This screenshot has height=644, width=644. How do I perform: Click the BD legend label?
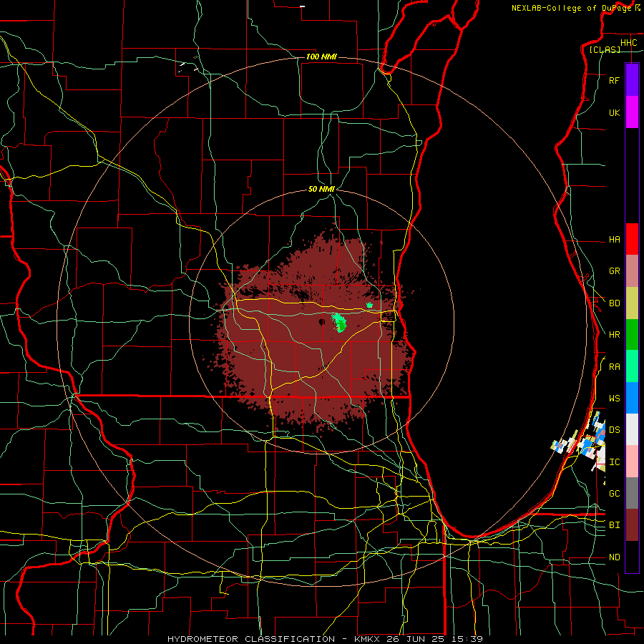tap(615, 303)
